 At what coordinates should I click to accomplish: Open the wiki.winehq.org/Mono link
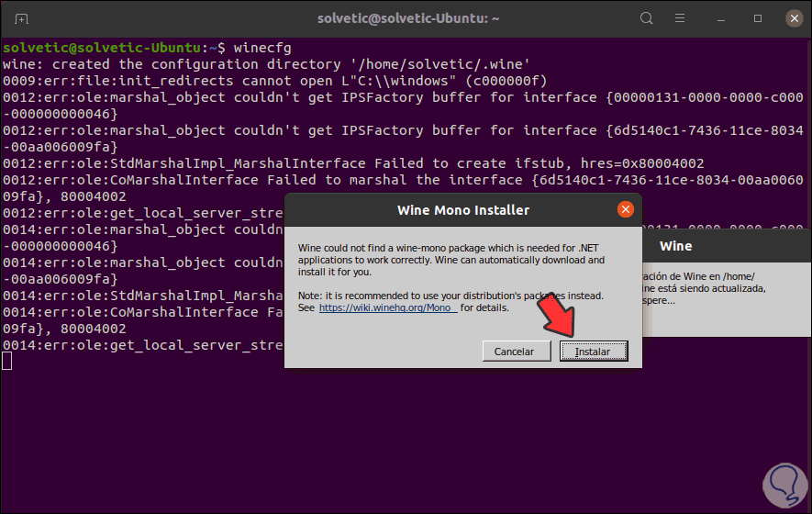click(x=388, y=307)
